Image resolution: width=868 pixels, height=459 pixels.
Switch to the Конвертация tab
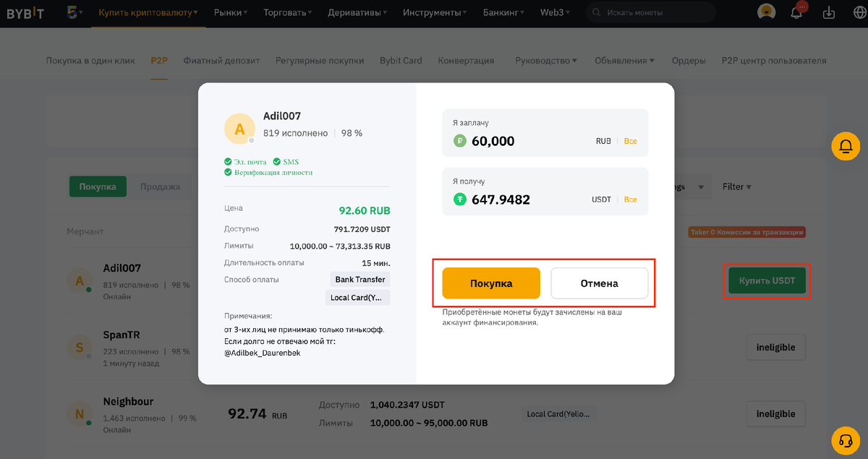(467, 61)
